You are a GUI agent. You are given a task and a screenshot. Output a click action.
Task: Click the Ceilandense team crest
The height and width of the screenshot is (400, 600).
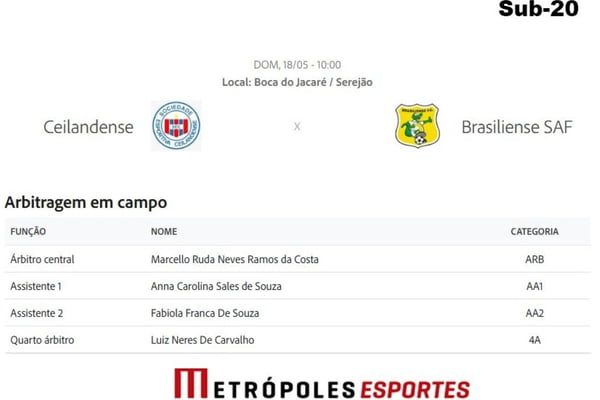pos(176,126)
